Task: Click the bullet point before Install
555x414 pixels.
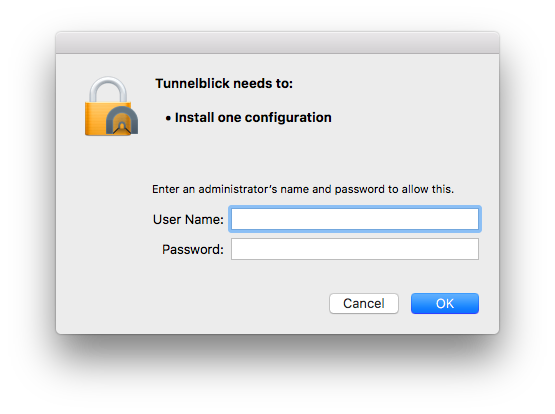Action: pyautogui.click(x=168, y=119)
